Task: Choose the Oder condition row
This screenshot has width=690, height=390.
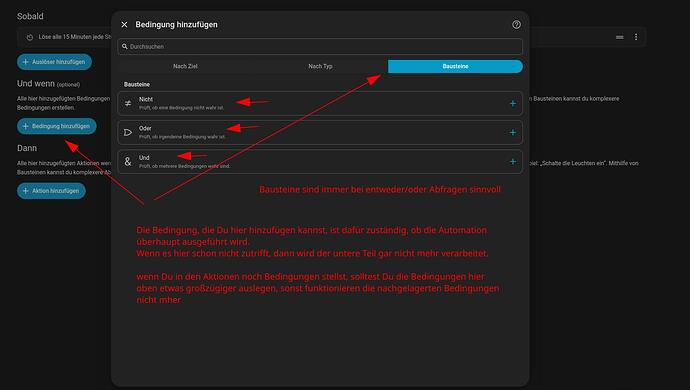Action: (x=320, y=132)
